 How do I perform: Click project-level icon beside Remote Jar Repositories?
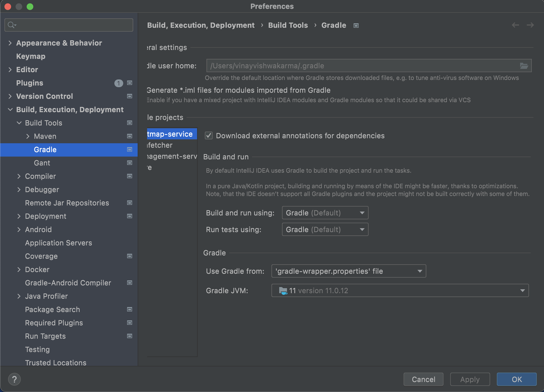click(130, 203)
